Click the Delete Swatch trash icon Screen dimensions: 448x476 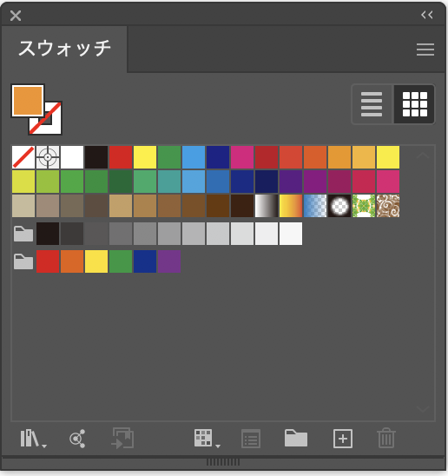[386, 438]
